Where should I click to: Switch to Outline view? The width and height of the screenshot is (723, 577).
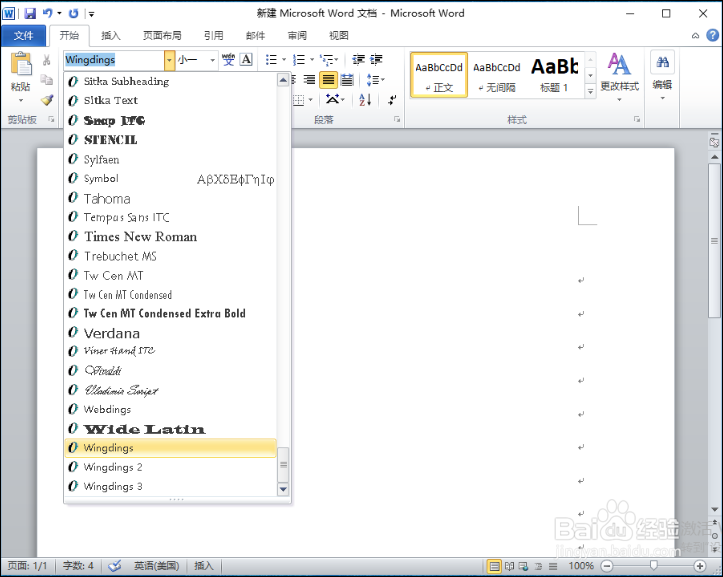click(538, 566)
